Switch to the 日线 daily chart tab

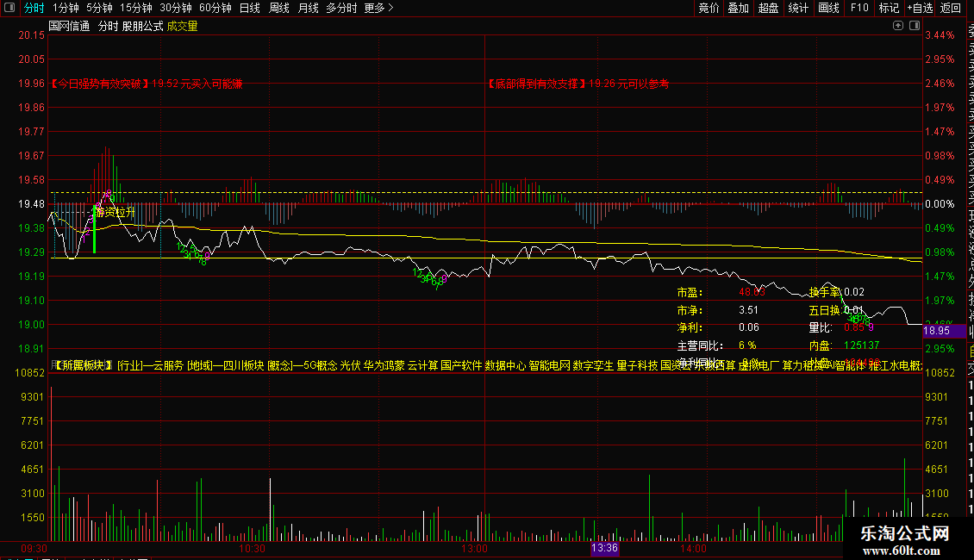click(250, 8)
